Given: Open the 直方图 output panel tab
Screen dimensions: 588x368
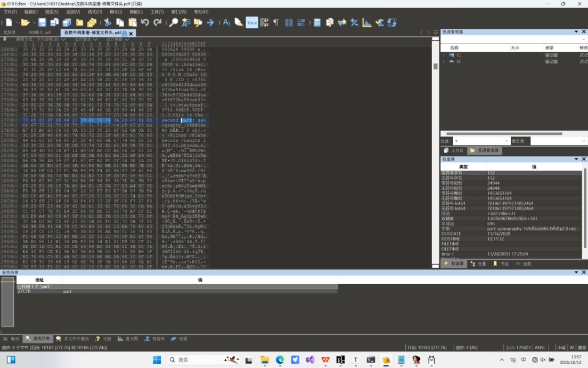Looking at the screenshot, I should coord(128,339).
